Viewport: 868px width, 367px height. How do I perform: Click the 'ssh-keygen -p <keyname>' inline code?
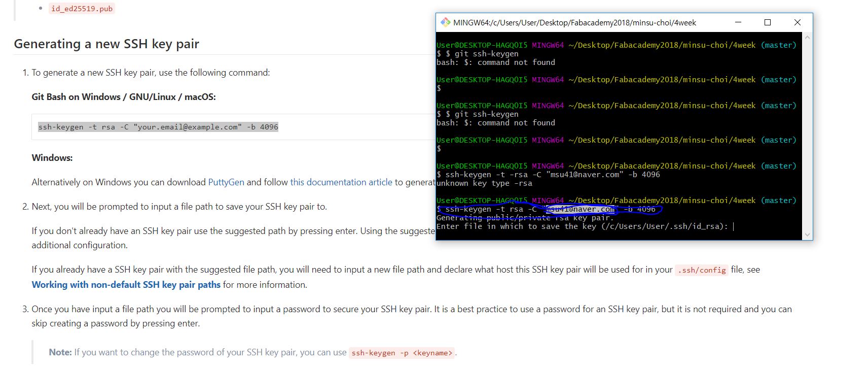402,353
